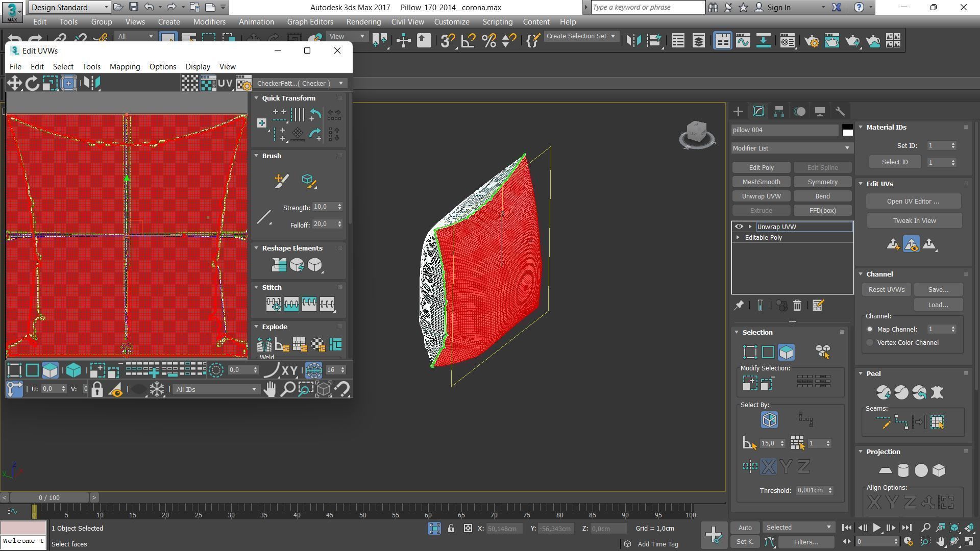Open the Modifier List dropdown
Screen dimensions: 980x551
791,148
